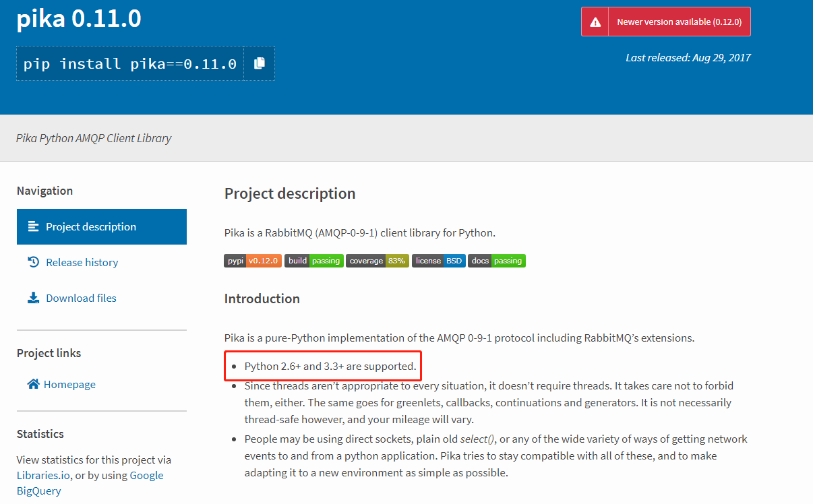Open Newer version available (0.12.0)
The height and width of the screenshot is (504, 813).
(666, 22)
